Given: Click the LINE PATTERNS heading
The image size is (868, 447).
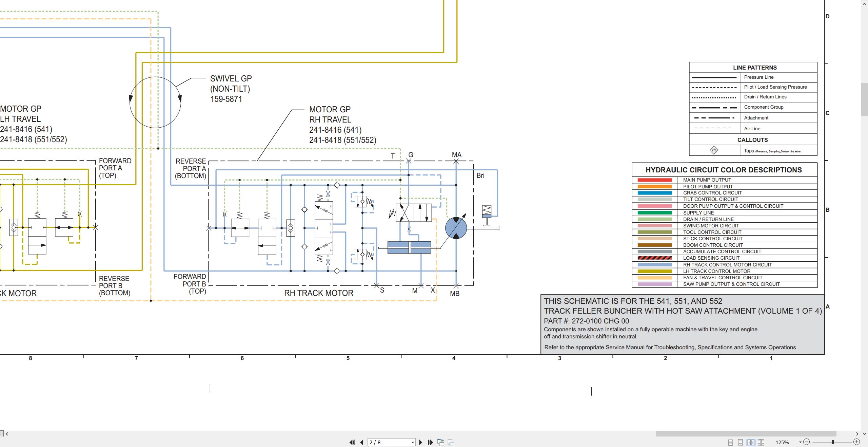Looking at the screenshot, I should (755, 68).
